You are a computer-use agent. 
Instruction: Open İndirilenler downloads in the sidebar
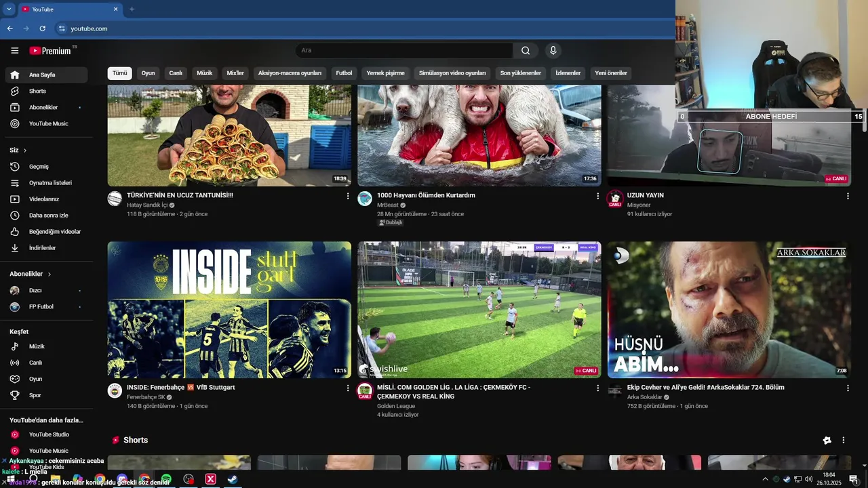[46, 248]
